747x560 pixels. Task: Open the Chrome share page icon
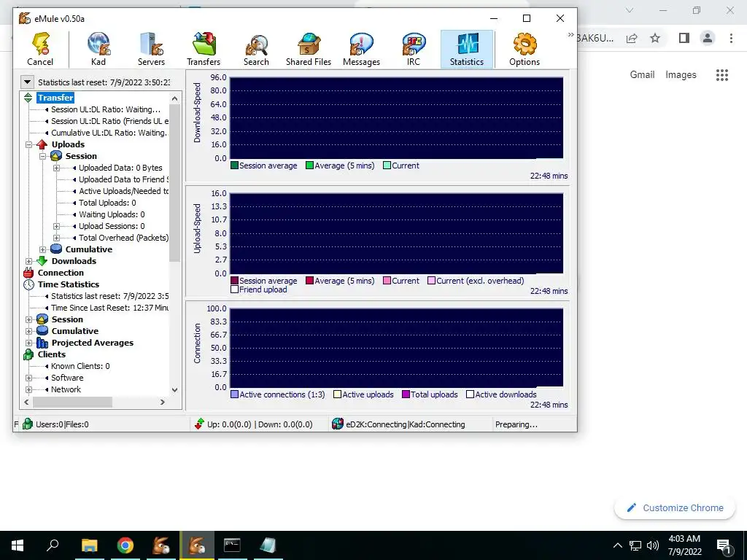pos(632,38)
